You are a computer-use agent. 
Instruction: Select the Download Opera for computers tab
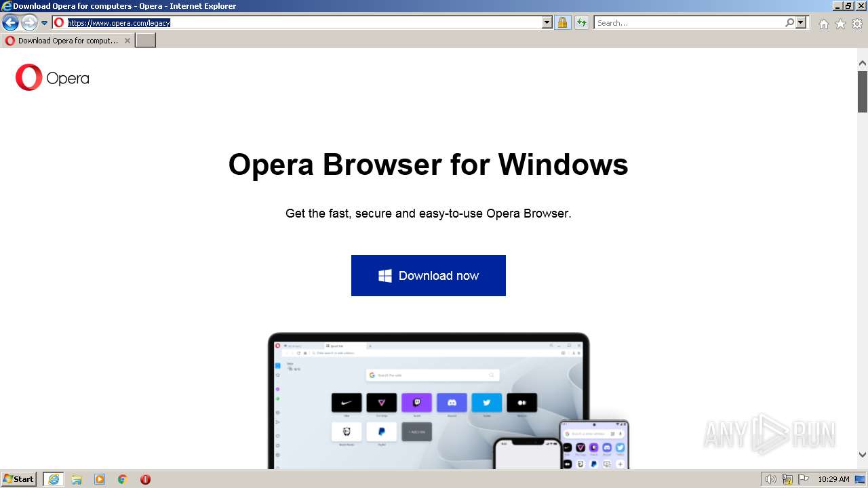coord(67,41)
